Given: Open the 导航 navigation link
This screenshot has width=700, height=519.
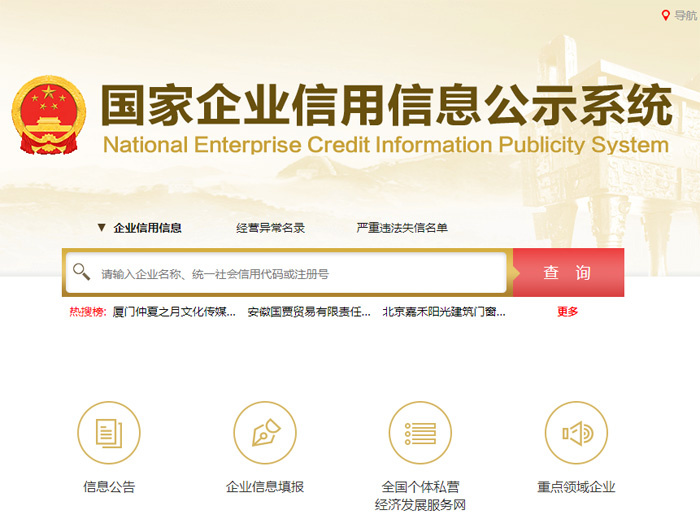Looking at the screenshot, I should point(686,15).
